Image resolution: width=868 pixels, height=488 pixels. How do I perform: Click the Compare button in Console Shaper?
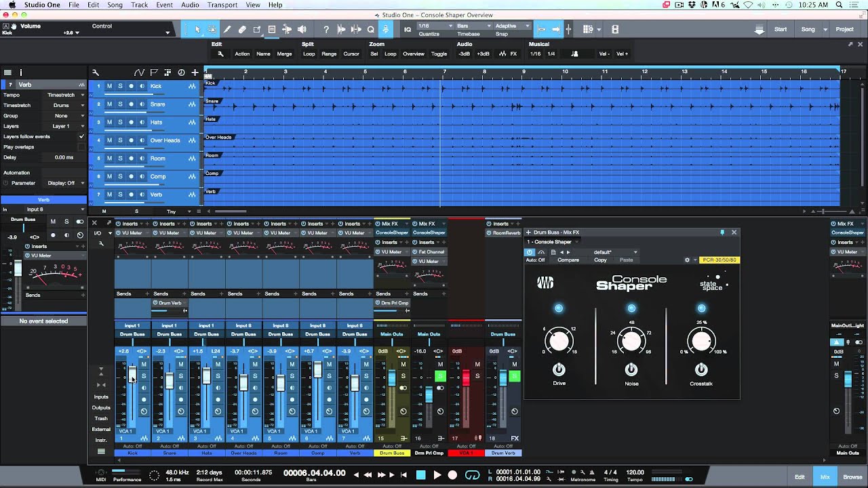pos(568,260)
